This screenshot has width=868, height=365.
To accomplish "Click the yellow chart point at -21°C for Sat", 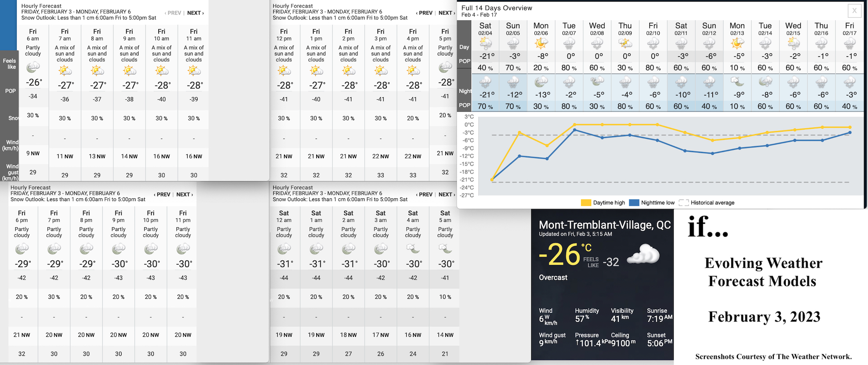I will [x=492, y=180].
